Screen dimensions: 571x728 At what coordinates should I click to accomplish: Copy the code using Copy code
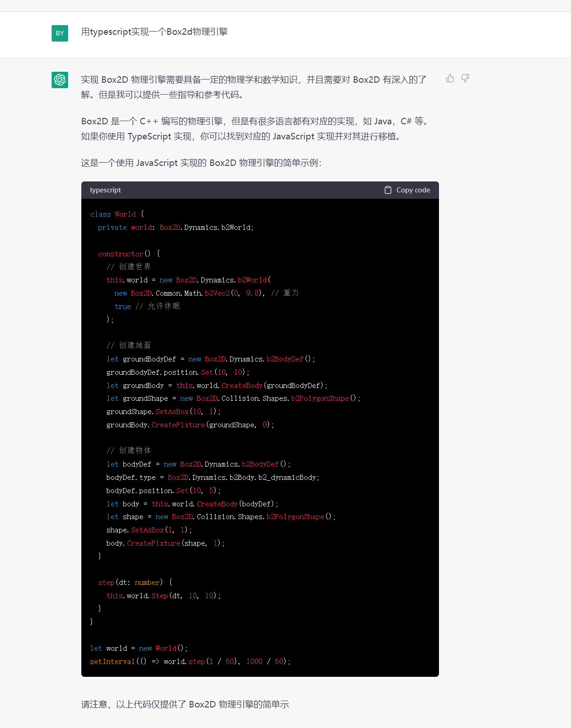[407, 190]
